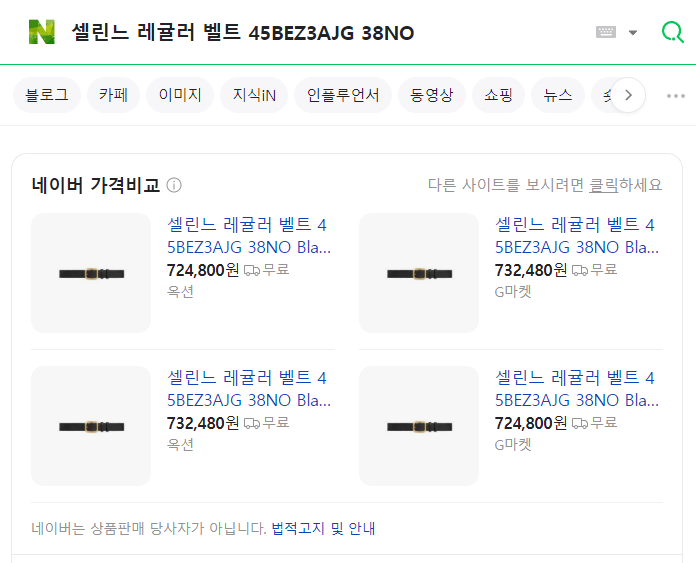Switch to the 블로그 tab
The width and height of the screenshot is (696, 563).
point(46,95)
